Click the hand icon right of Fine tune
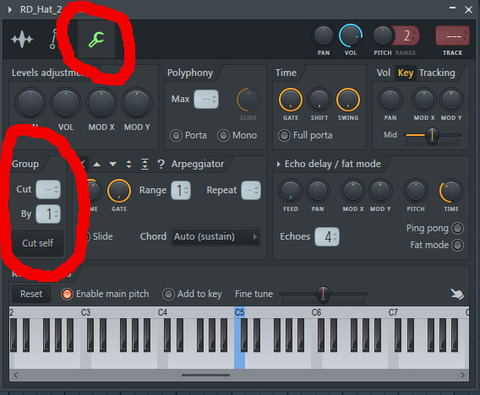480x395 pixels. coord(457,294)
